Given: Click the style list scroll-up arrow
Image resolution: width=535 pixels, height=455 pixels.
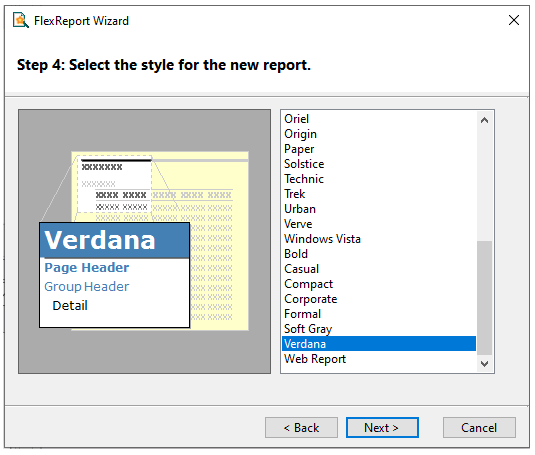Looking at the screenshot, I should point(484,120).
